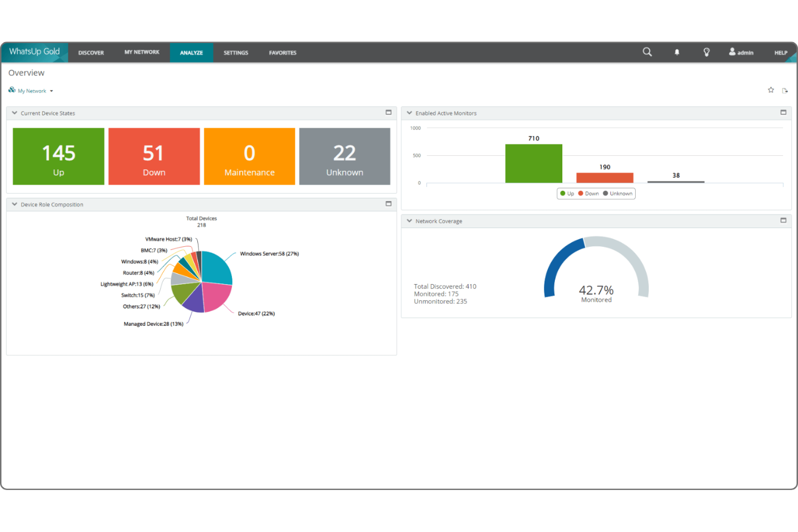Click the favorite star icon
798x532 pixels.
(x=771, y=90)
